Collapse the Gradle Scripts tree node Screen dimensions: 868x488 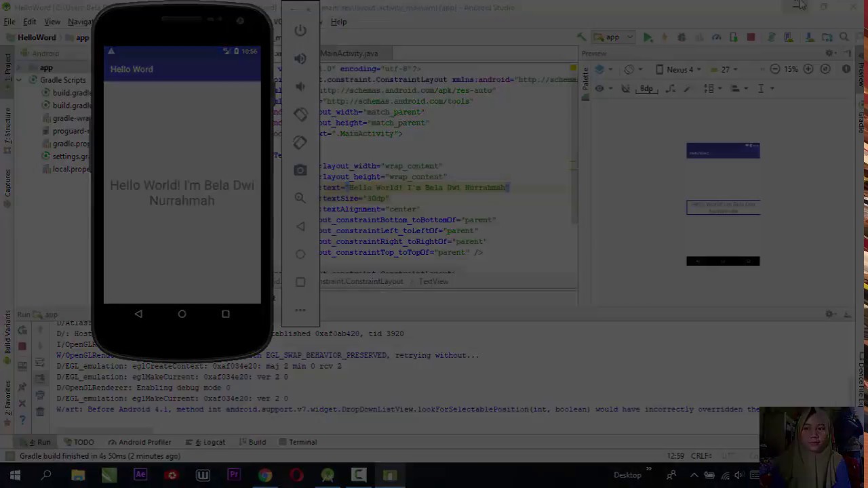point(18,80)
